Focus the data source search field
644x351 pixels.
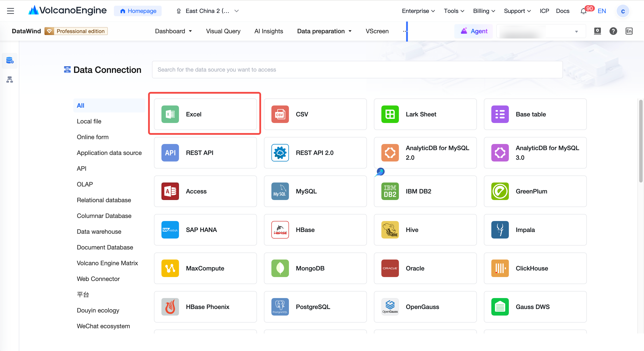(x=357, y=69)
